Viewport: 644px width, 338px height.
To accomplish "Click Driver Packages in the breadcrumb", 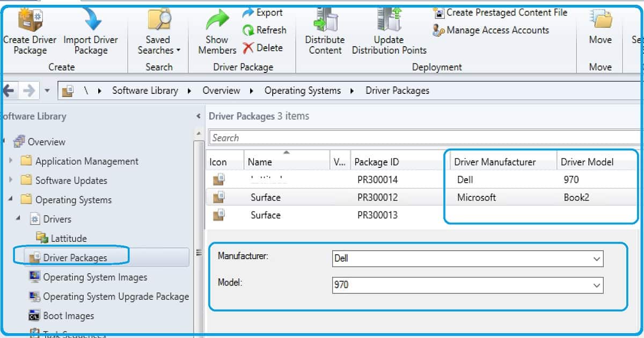I will tap(398, 91).
